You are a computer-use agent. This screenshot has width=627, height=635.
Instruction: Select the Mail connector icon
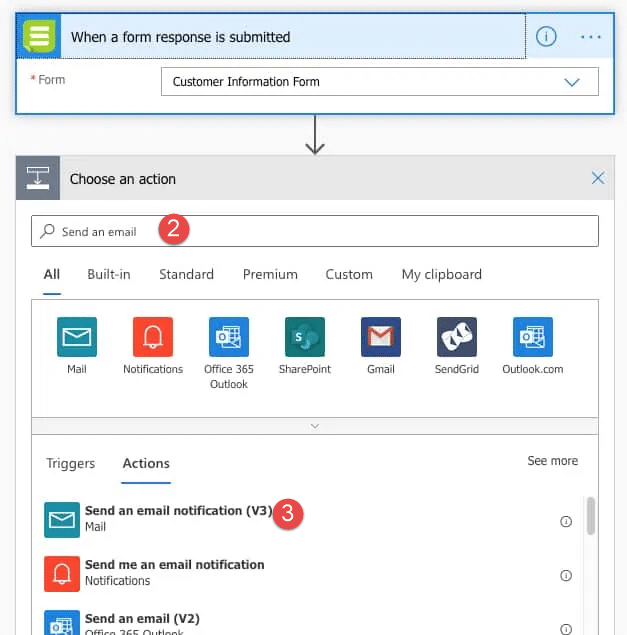click(77, 337)
